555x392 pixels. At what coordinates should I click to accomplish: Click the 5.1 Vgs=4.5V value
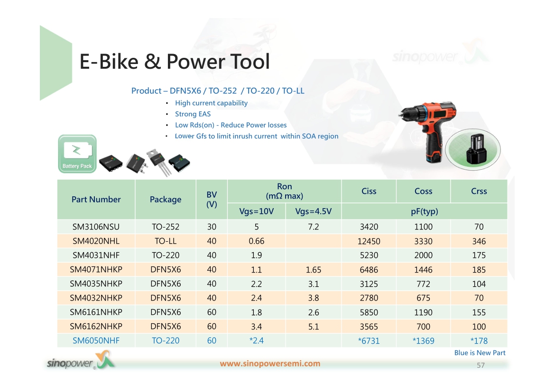313,327
